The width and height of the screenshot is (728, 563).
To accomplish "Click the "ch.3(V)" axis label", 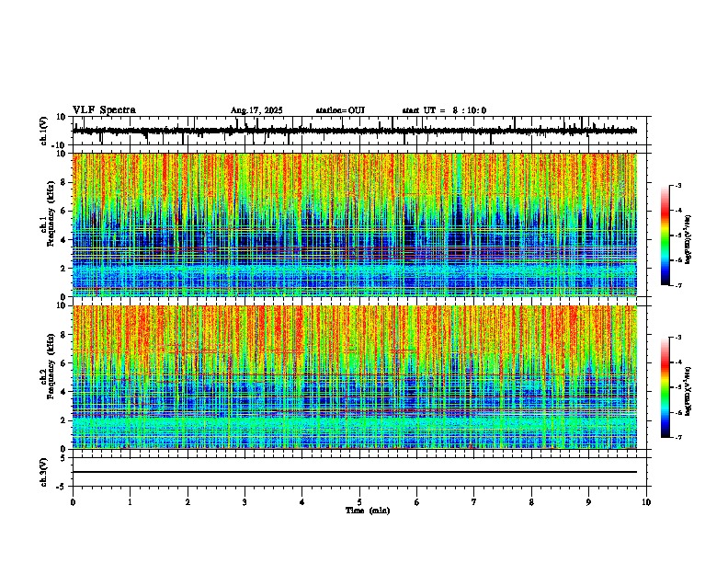I will tap(44, 472).
